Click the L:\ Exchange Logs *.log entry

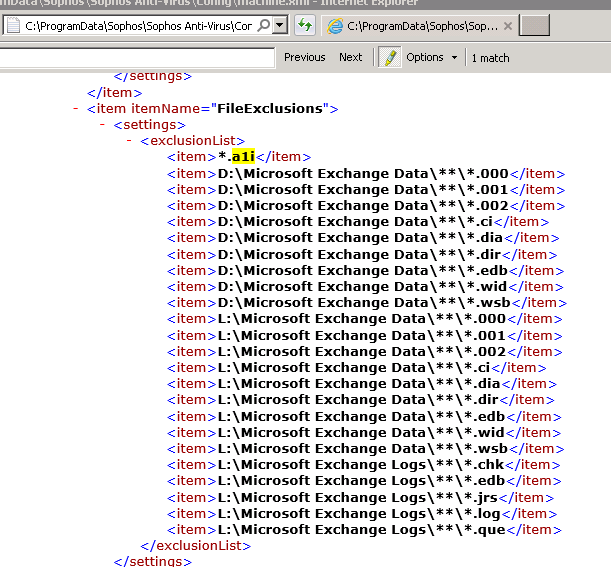coord(362,514)
